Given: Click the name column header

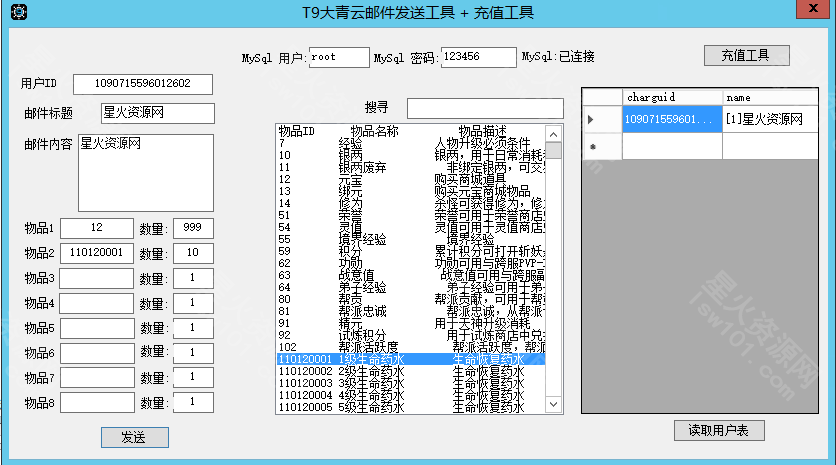Looking at the screenshot, I should tap(770, 97).
